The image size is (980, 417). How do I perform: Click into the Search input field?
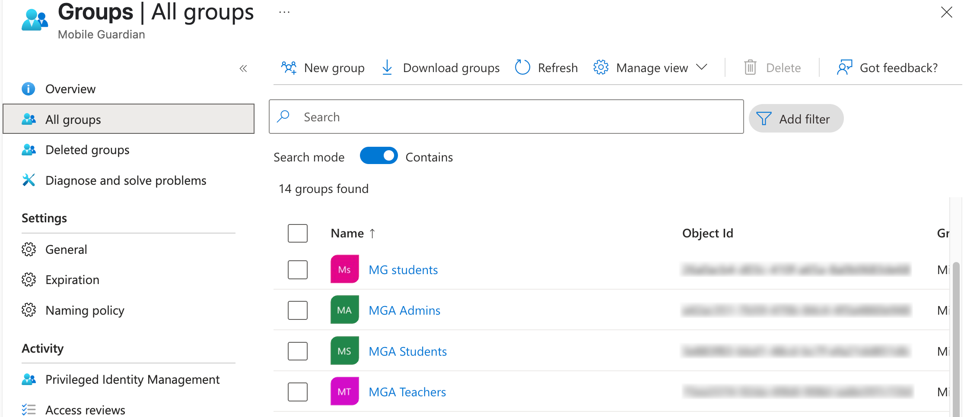click(x=506, y=117)
